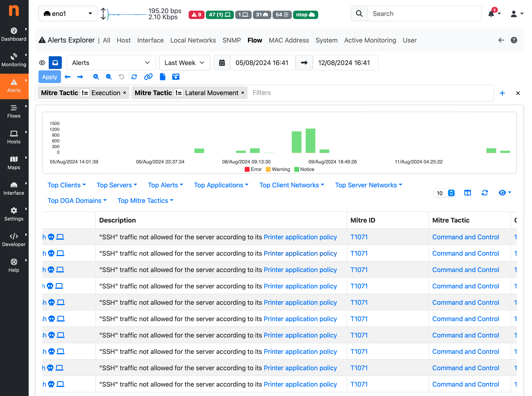Viewport: 532px width, 396px height.
Task: Select the Host tab in Alerts Explorer
Action: pyautogui.click(x=123, y=40)
